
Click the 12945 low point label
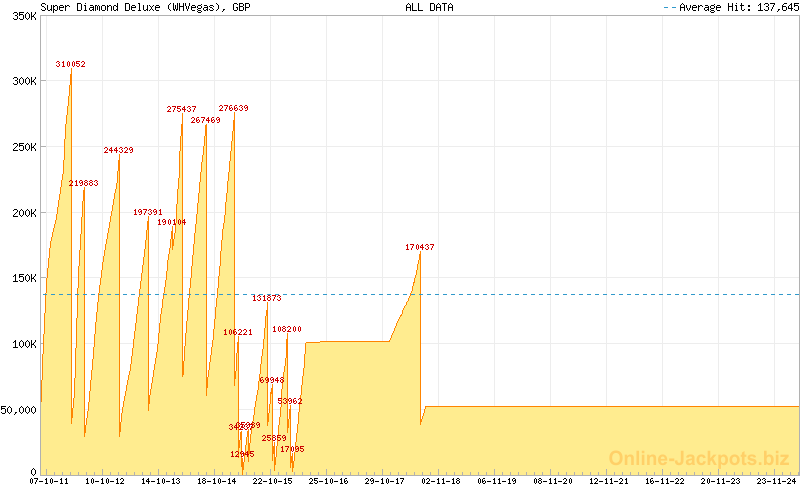242,454
